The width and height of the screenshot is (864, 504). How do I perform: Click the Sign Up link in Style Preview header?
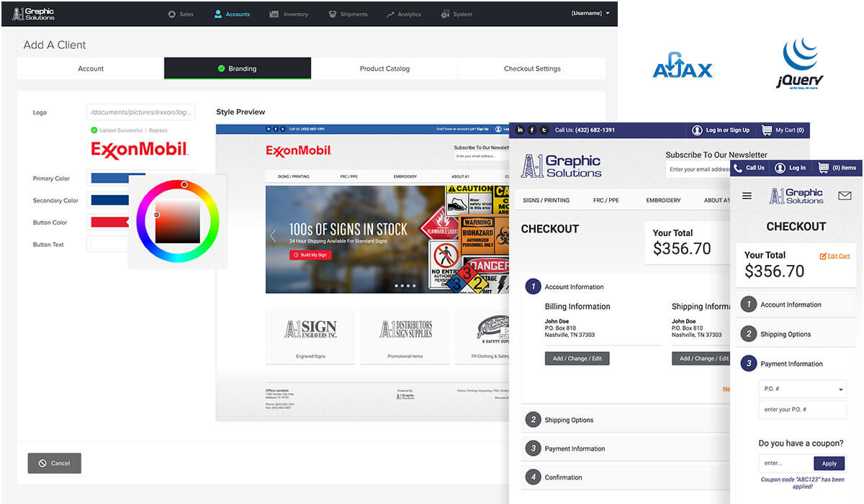click(482, 129)
